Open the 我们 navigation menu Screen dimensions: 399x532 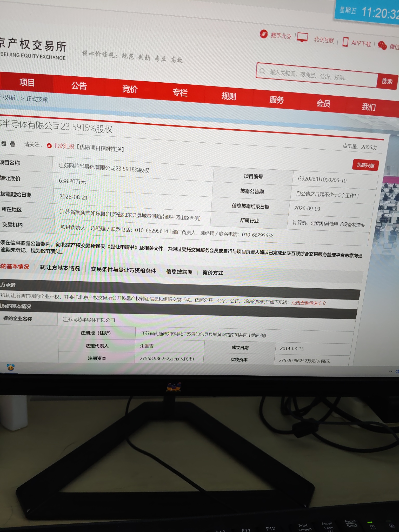tap(369, 107)
